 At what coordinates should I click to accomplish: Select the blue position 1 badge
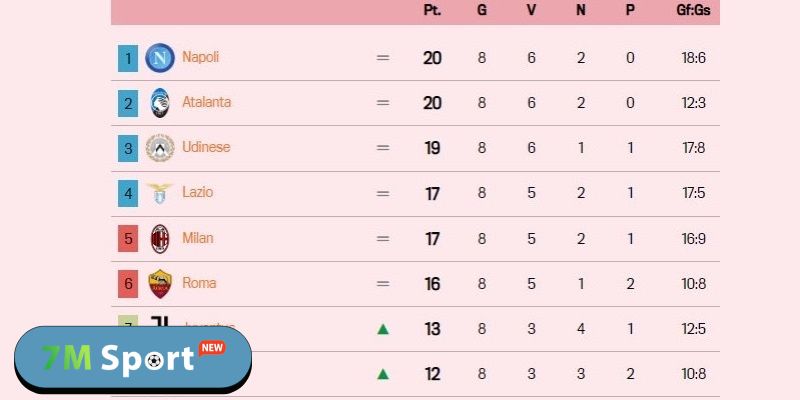click(x=127, y=58)
